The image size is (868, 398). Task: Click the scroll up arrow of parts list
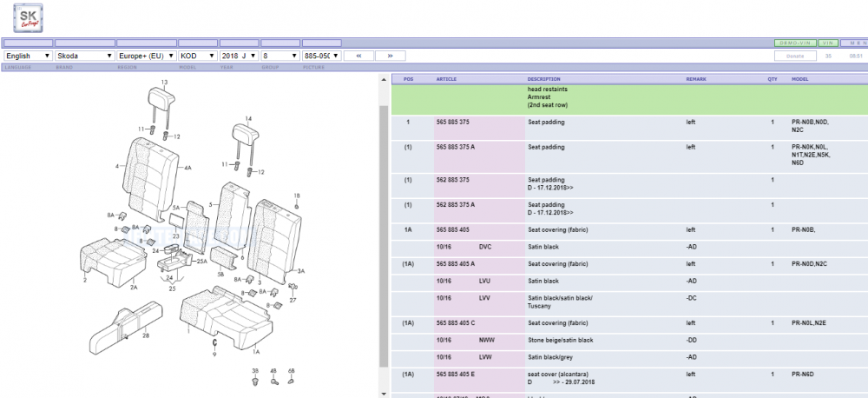(x=385, y=80)
